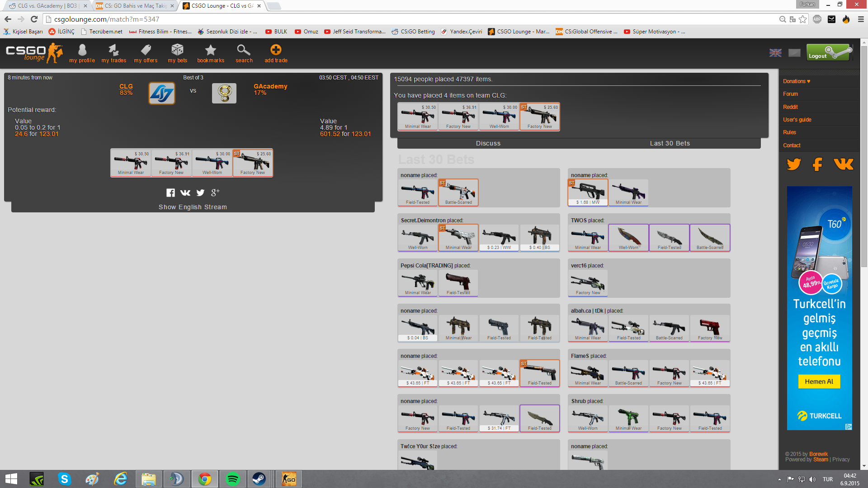
Task: Open CS:GO Betting bookmark
Action: tap(413, 32)
